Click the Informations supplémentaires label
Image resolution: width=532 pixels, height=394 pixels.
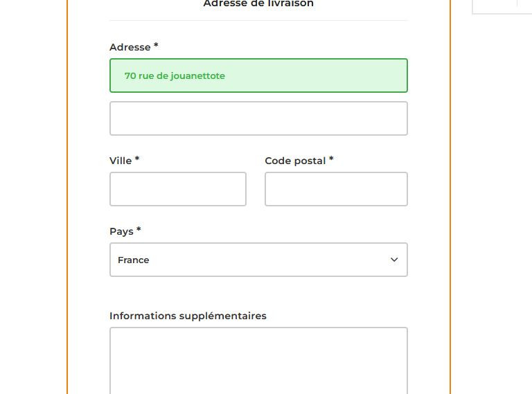pyautogui.click(x=188, y=316)
